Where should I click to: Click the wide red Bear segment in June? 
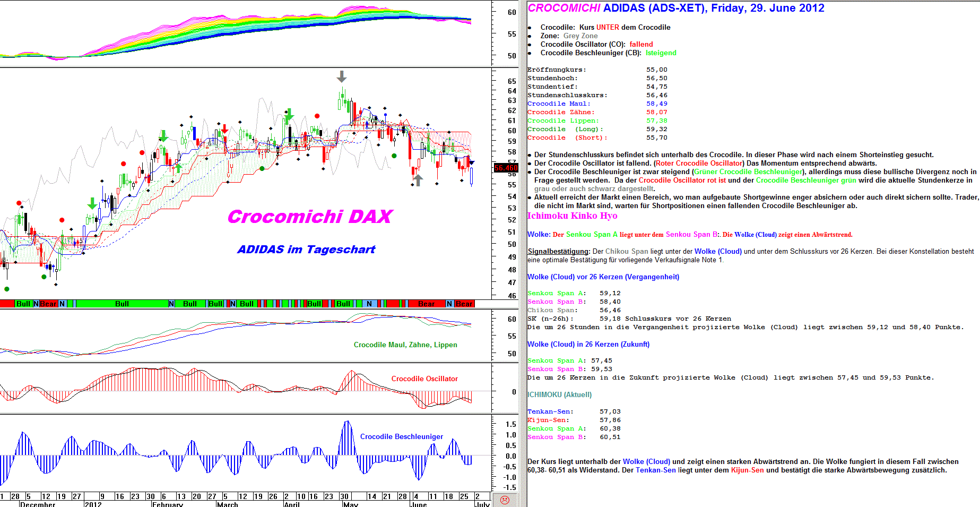point(426,304)
